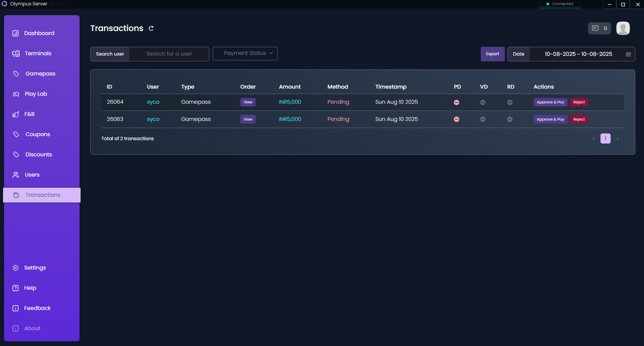Screen dimensions: 644x346
Task: Go to the Play Lab section
Action: pos(36,94)
